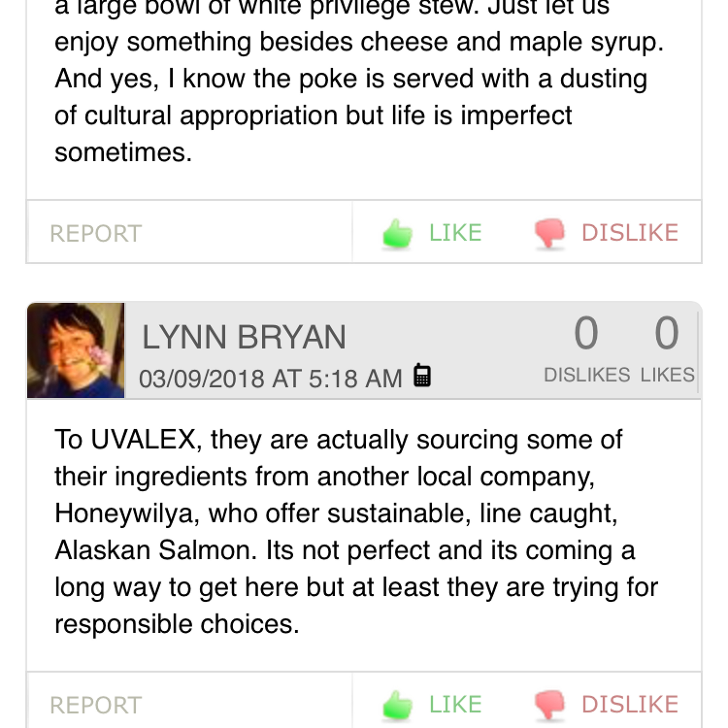728x728 pixels.
Task: Click the DISLIKES counter label in comment header
Action: coord(587,375)
